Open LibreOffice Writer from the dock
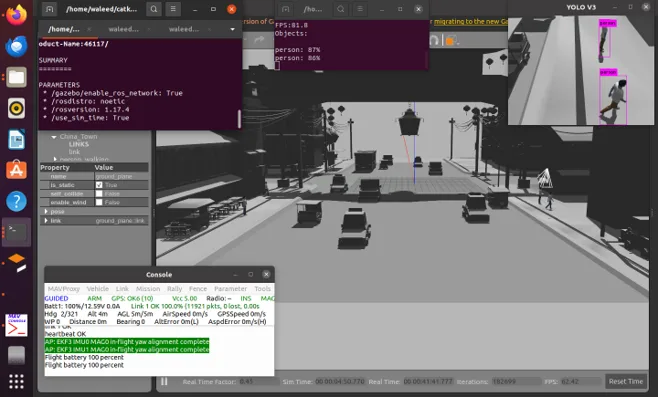Screen dimensions: 658x397 pos(16,139)
